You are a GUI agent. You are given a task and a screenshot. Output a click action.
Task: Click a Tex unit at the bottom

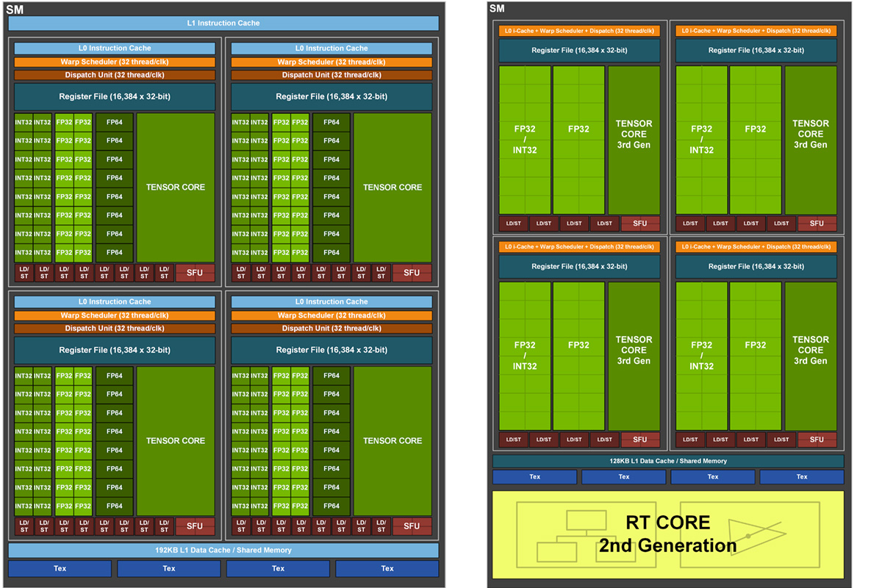click(60, 568)
